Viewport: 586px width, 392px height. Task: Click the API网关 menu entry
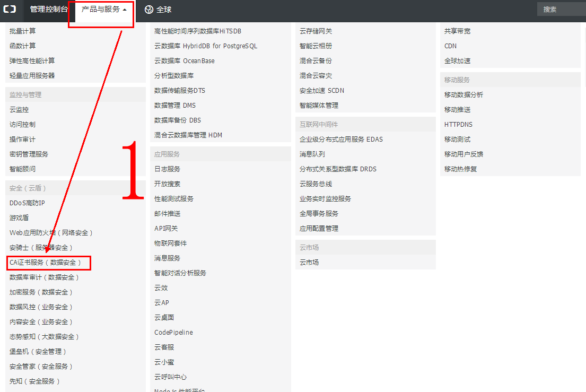(166, 229)
